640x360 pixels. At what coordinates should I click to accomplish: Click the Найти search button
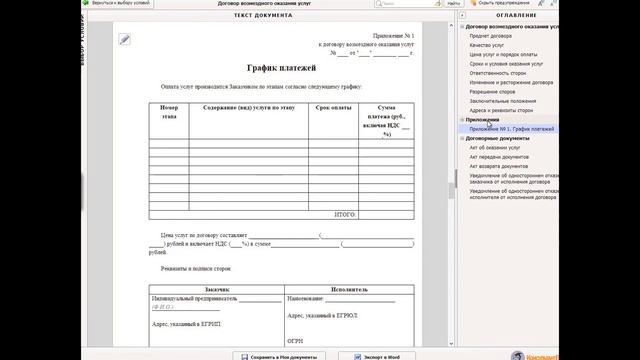[x=453, y=3]
